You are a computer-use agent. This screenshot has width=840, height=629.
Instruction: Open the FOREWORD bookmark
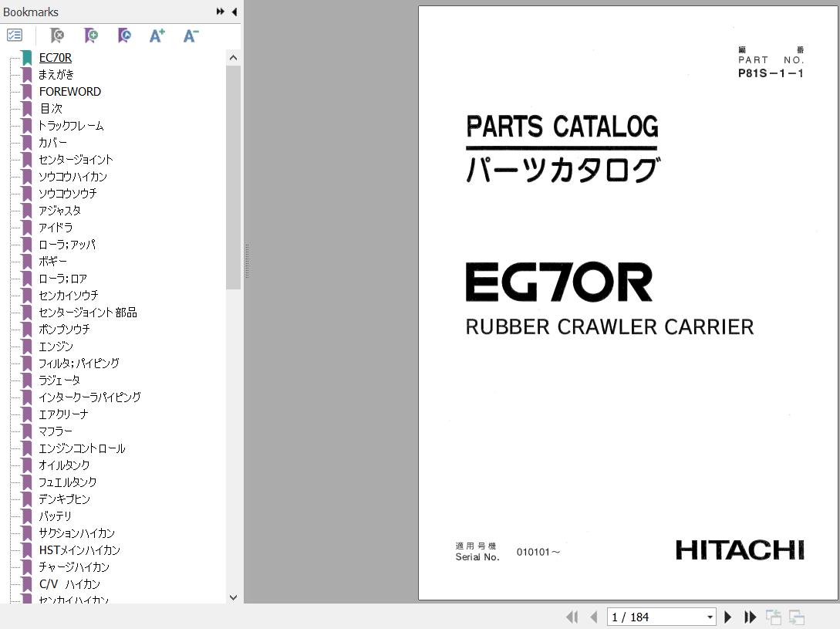coord(69,92)
